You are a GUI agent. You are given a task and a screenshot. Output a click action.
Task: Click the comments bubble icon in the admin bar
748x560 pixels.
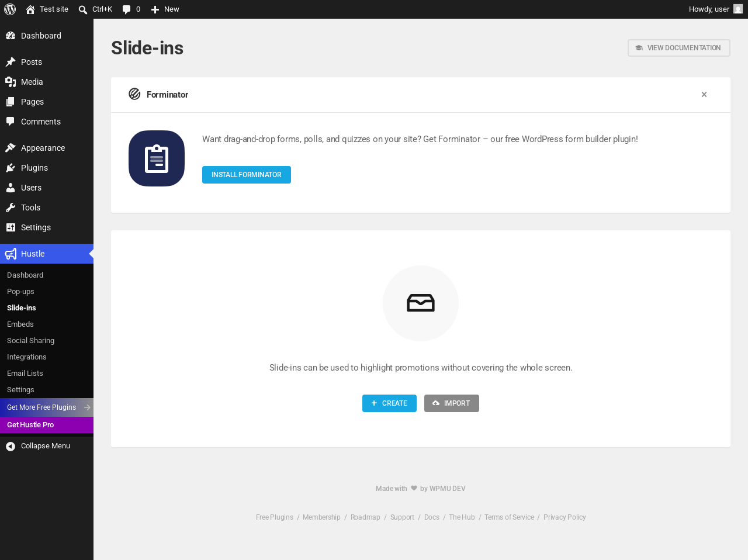click(126, 9)
